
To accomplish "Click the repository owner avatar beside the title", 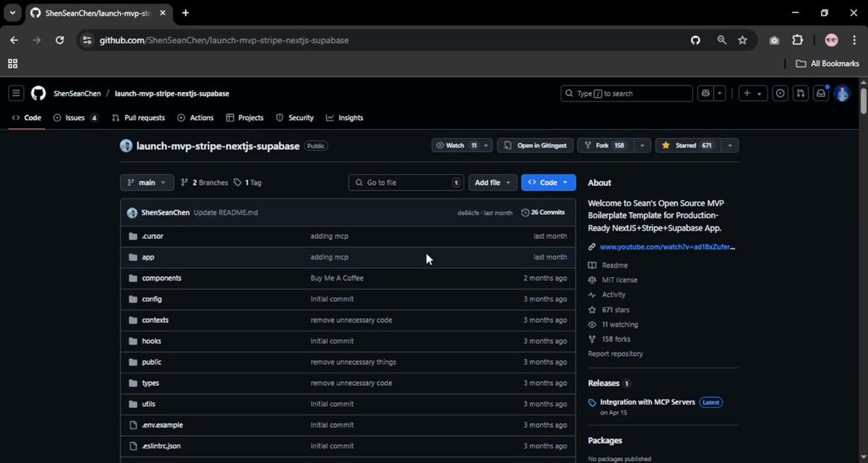I will pyautogui.click(x=126, y=146).
